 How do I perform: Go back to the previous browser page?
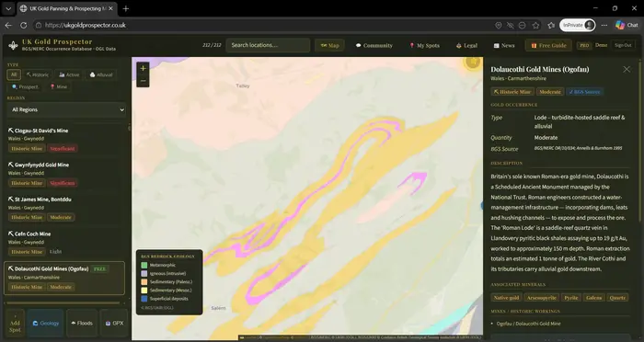coord(8,25)
